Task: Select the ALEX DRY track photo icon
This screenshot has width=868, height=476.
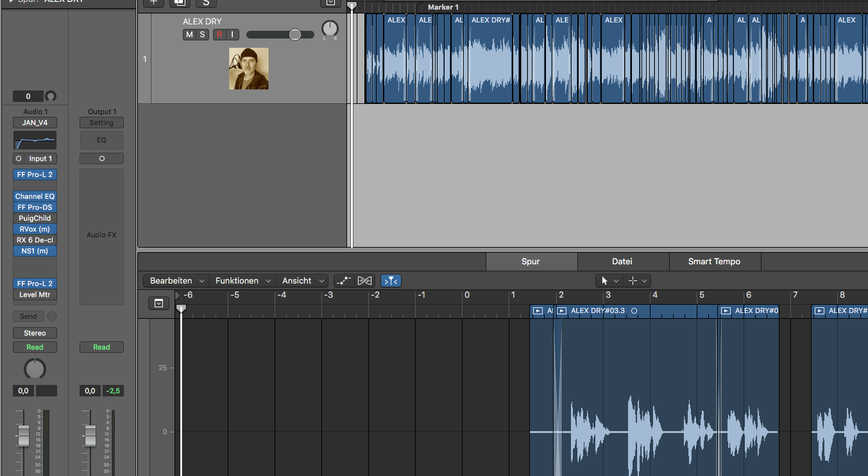Action: click(x=249, y=69)
